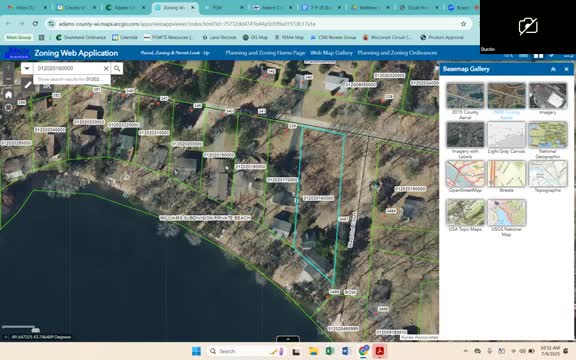Pick the Streets basemap
Image resolution: width=576 pixels, height=360 pixels.
tap(507, 176)
